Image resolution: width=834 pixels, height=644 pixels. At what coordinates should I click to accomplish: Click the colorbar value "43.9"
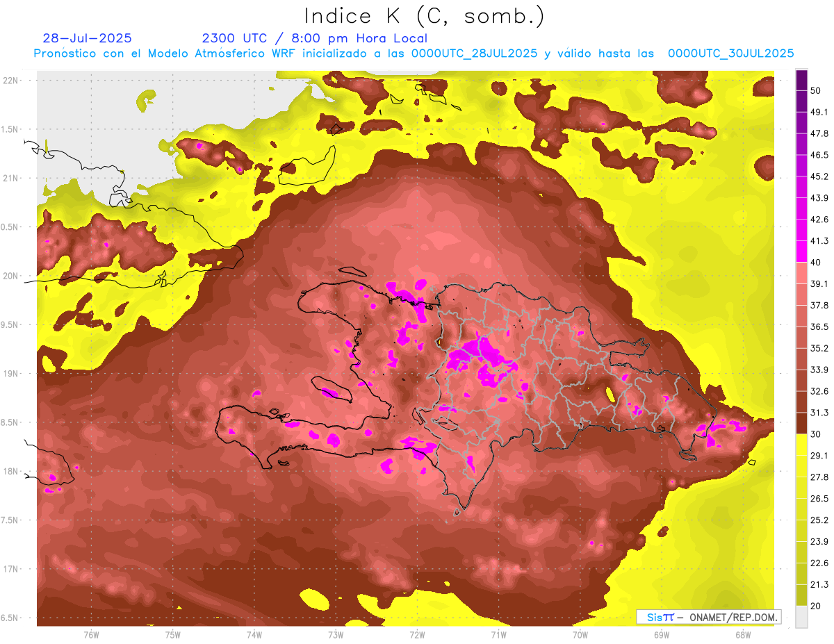(819, 198)
